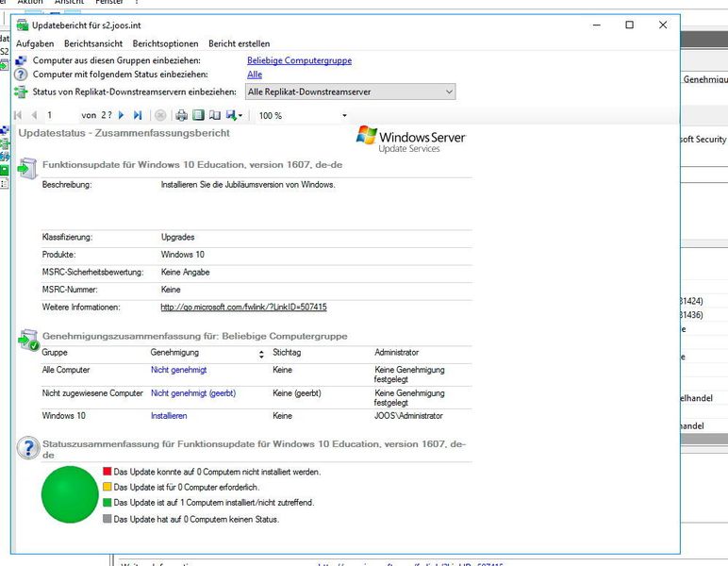
Task: Click computer groups icon beside Gruppen einbeziehen
Action: [x=21, y=60]
